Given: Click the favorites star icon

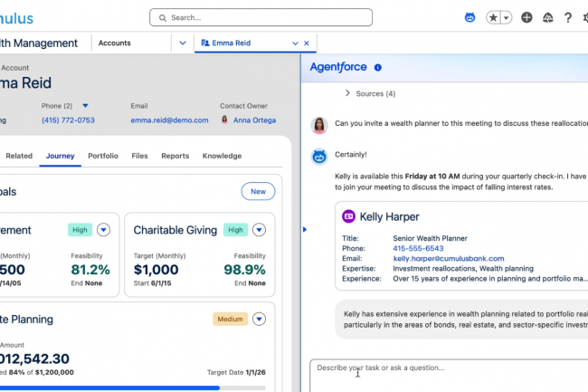Looking at the screenshot, I should pos(493,17).
